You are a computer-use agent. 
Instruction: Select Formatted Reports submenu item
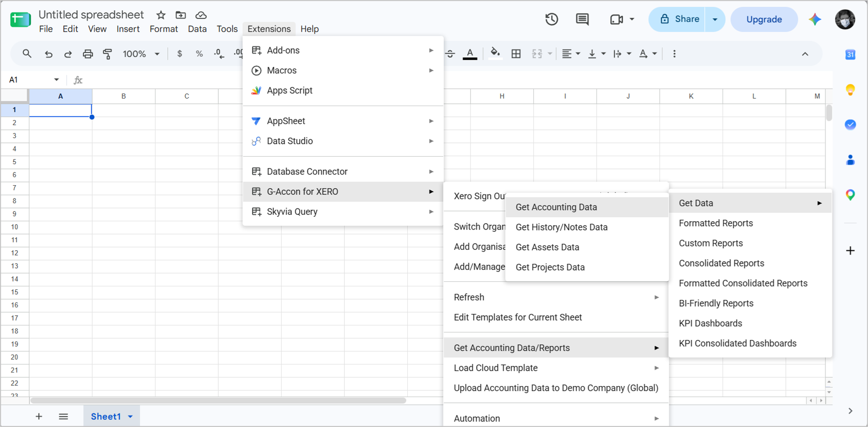tap(750, 223)
